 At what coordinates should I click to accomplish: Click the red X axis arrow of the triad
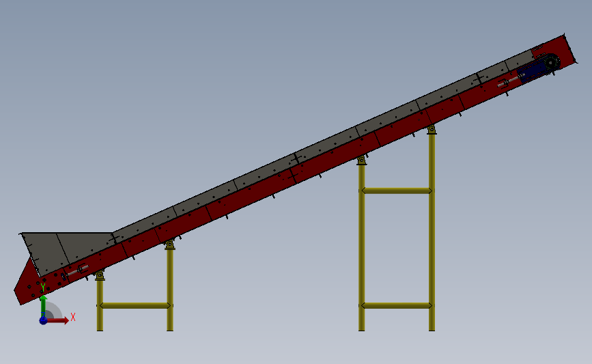[x=57, y=320]
